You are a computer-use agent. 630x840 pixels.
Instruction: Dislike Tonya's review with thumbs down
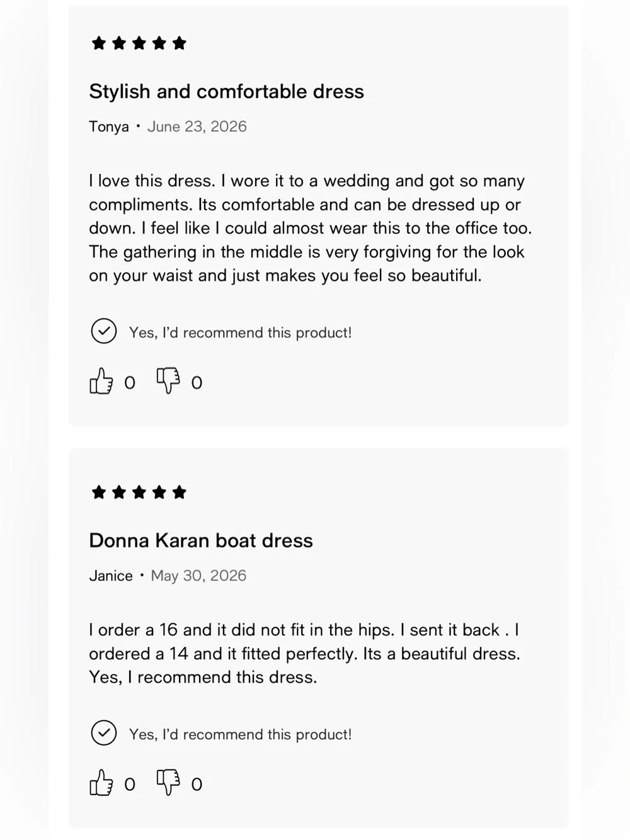pos(168,381)
